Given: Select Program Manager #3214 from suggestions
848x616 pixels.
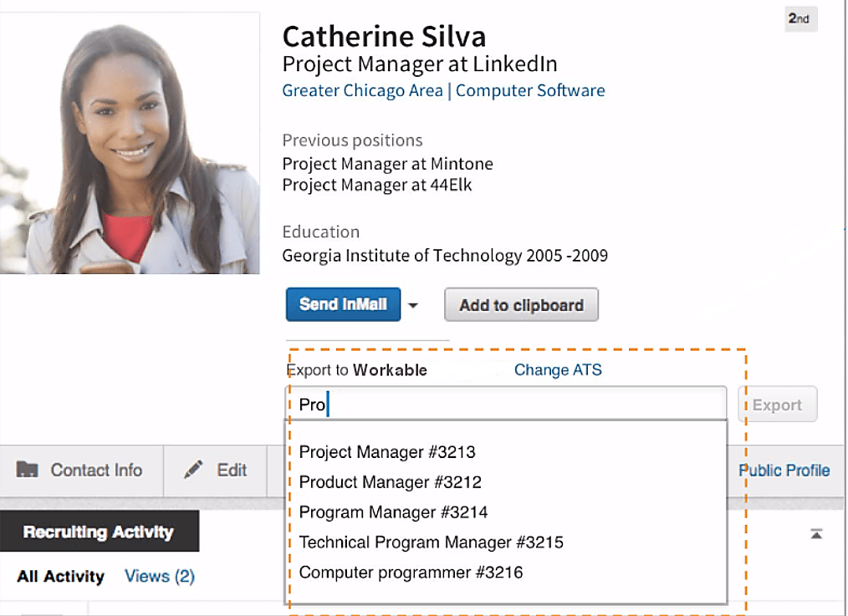Looking at the screenshot, I should [x=393, y=512].
